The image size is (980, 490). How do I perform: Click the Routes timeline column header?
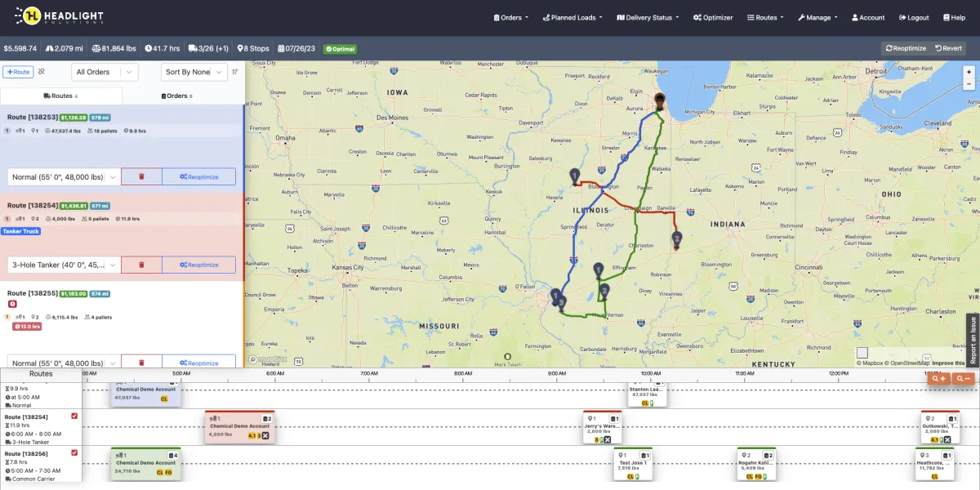pos(41,374)
